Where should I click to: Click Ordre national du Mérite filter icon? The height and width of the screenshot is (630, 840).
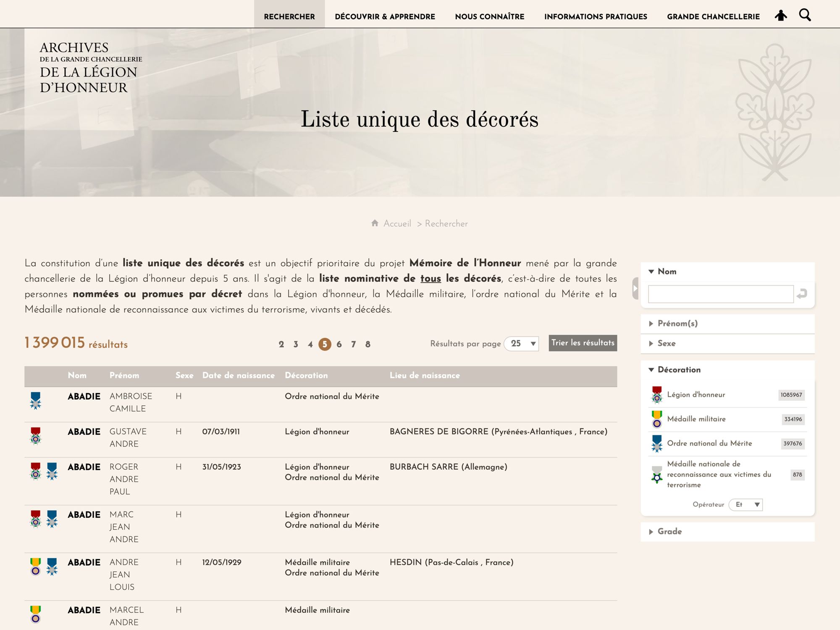(x=657, y=444)
